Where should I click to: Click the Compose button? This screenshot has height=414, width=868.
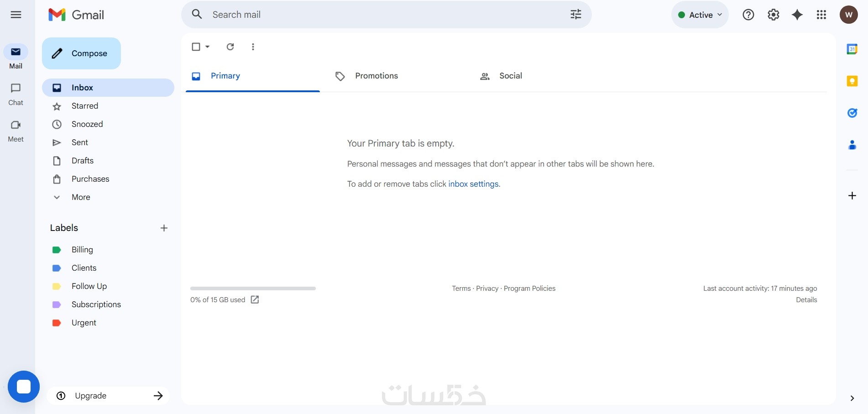pyautogui.click(x=81, y=53)
